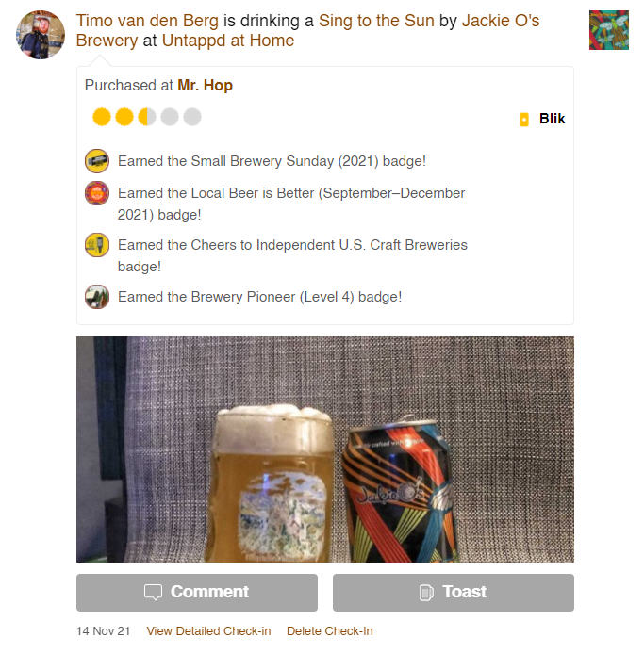Select View Detailed Check-in link
The image size is (644, 653).
pyautogui.click(x=208, y=631)
